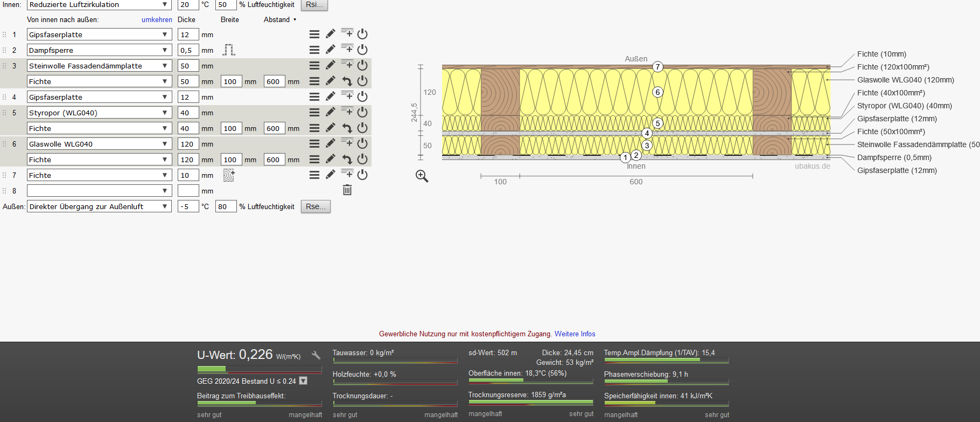Viewport: 980px width, 422px height.
Task: Switch off layer 4 Gipsfaserplatte
Action: (362, 96)
